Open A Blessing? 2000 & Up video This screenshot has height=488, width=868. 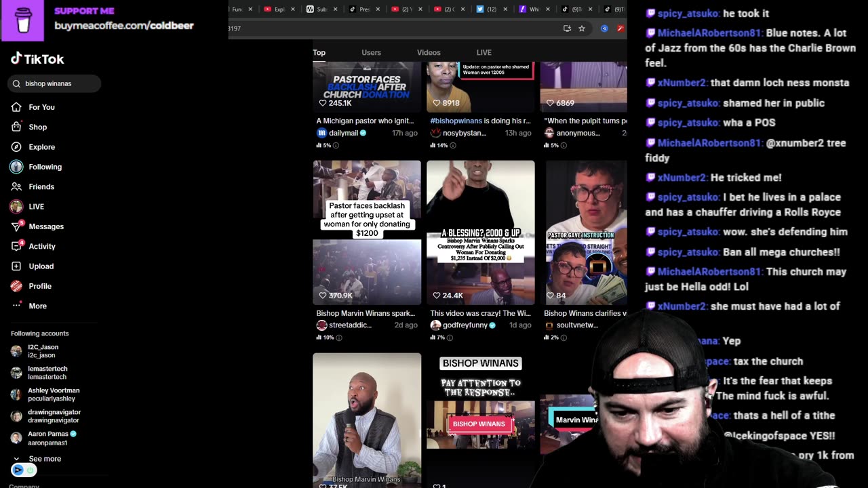point(480,232)
